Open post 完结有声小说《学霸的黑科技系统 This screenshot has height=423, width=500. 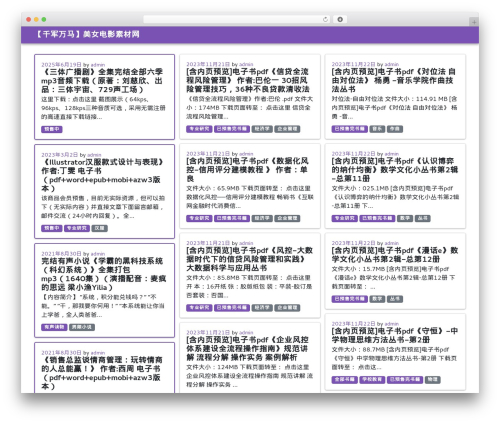[x=103, y=274]
